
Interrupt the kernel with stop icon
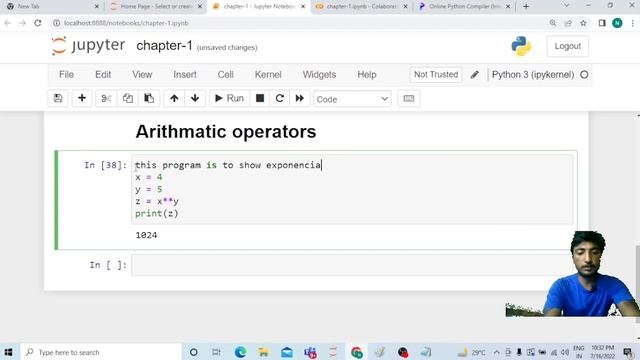click(260, 98)
